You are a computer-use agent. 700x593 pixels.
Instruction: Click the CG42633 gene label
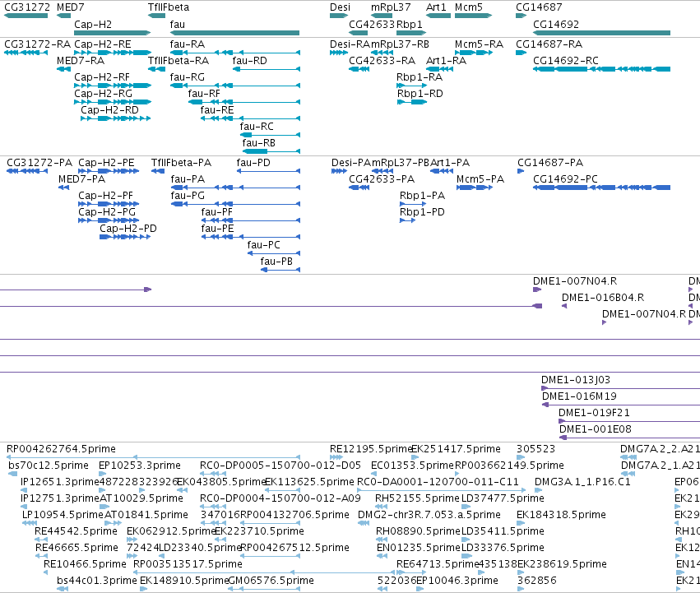tap(372, 25)
